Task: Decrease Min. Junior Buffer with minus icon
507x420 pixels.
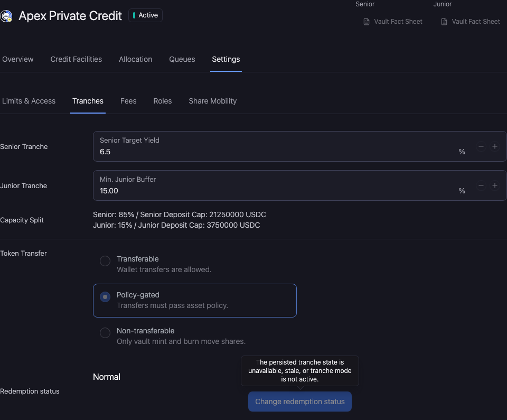Action: click(481, 186)
